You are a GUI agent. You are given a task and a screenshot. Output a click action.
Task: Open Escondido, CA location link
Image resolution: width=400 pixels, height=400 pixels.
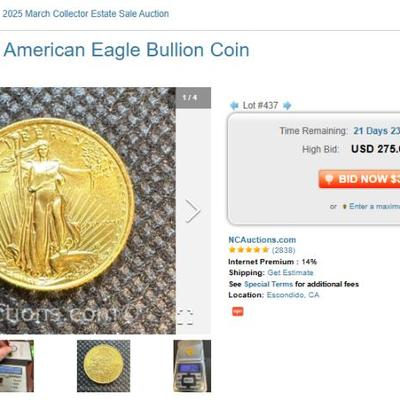click(x=293, y=295)
